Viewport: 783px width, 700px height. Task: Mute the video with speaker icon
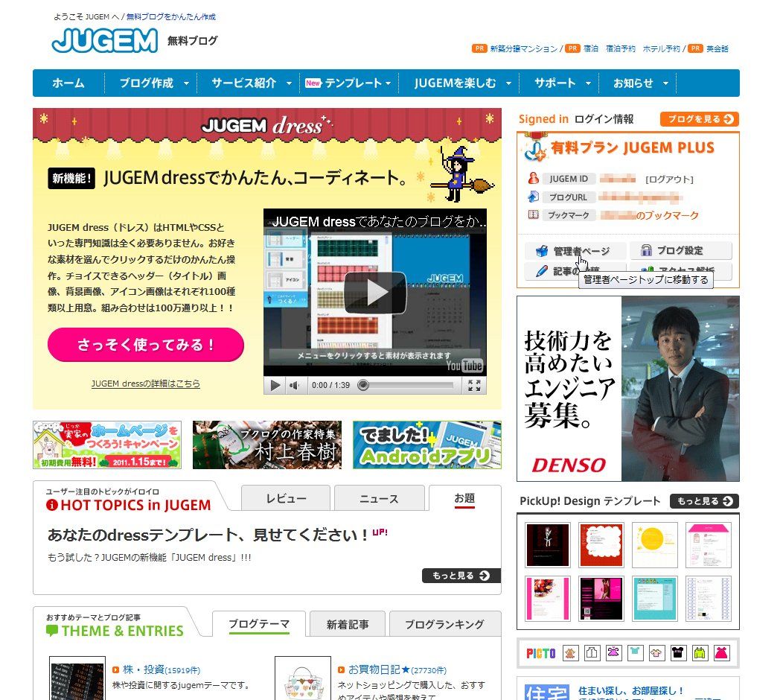[x=295, y=385]
